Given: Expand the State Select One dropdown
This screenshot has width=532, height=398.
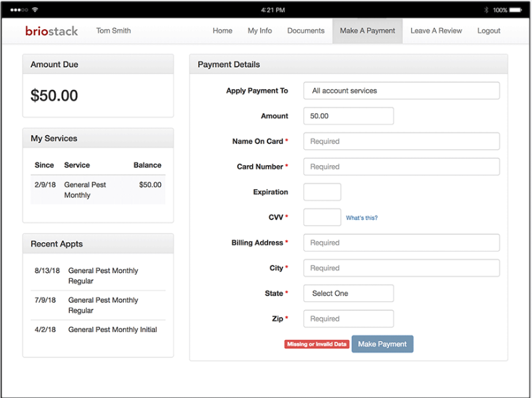Looking at the screenshot, I should [x=348, y=294].
